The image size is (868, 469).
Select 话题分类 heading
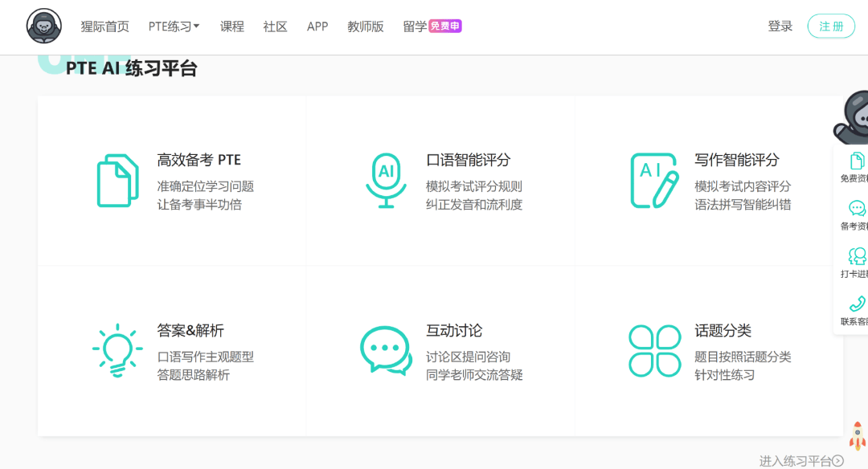[x=723, y=330]
